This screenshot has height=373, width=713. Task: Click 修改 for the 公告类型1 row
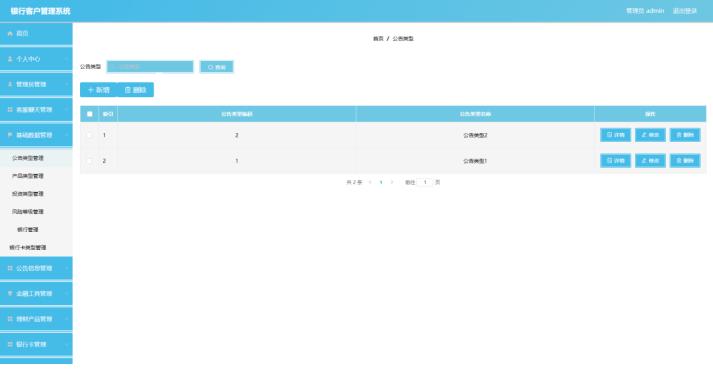(x=650, y=161)
